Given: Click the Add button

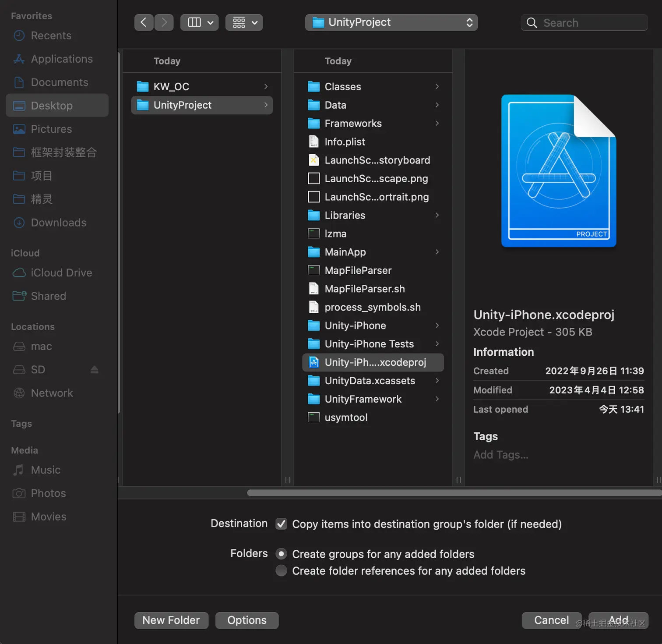Looking at the screenshot, I should [x=618, y=620].
